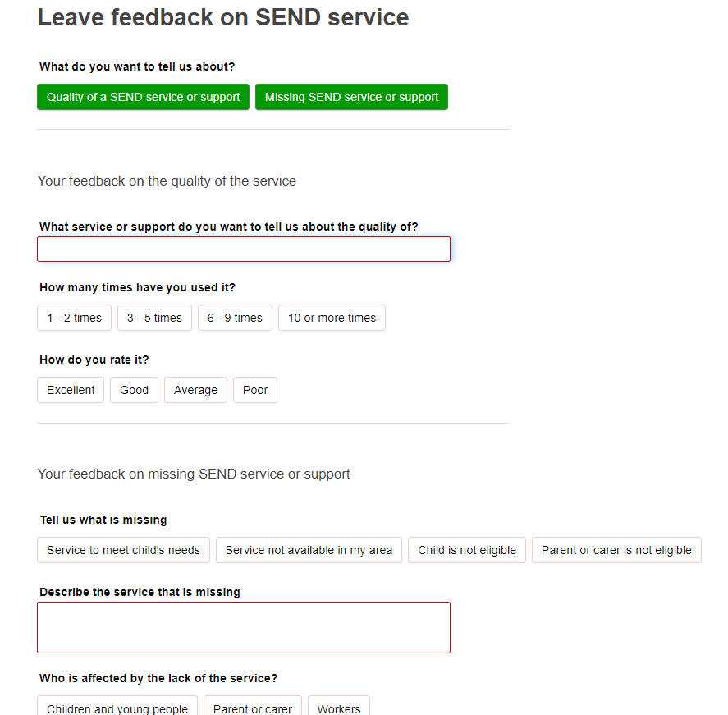Rate the service as Poor
Viewport: 728px width, 715px height.
pos(255,390)
